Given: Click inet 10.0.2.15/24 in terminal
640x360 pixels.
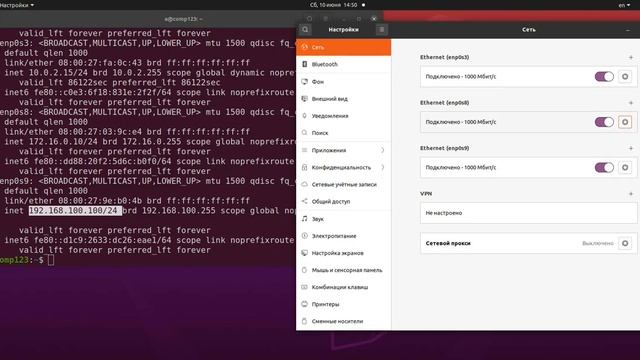Looking at the screenshot, I should tap(56, 73).
